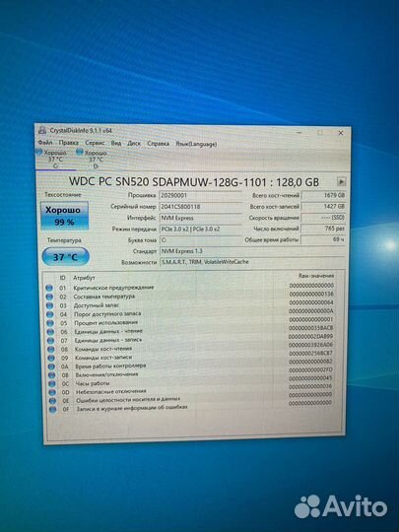Select the Доступный запас attribute row
Image resolution: width=399 pixels, height=532 pixels.
[x=190, y=304]
